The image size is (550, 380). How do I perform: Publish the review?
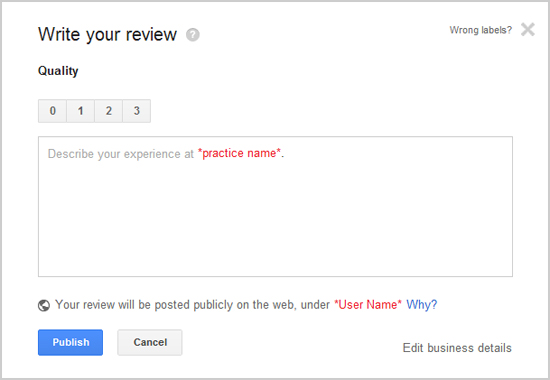click(x=71, y=342)
